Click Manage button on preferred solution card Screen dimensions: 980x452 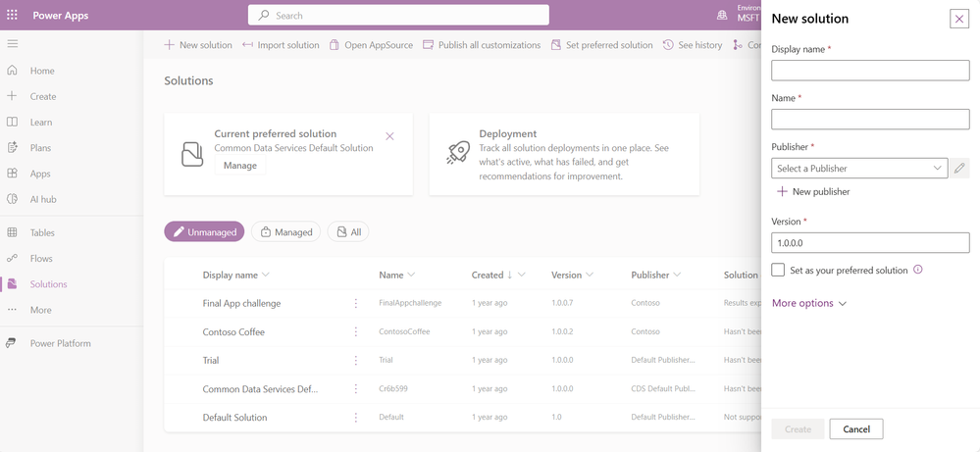point(240,166)
